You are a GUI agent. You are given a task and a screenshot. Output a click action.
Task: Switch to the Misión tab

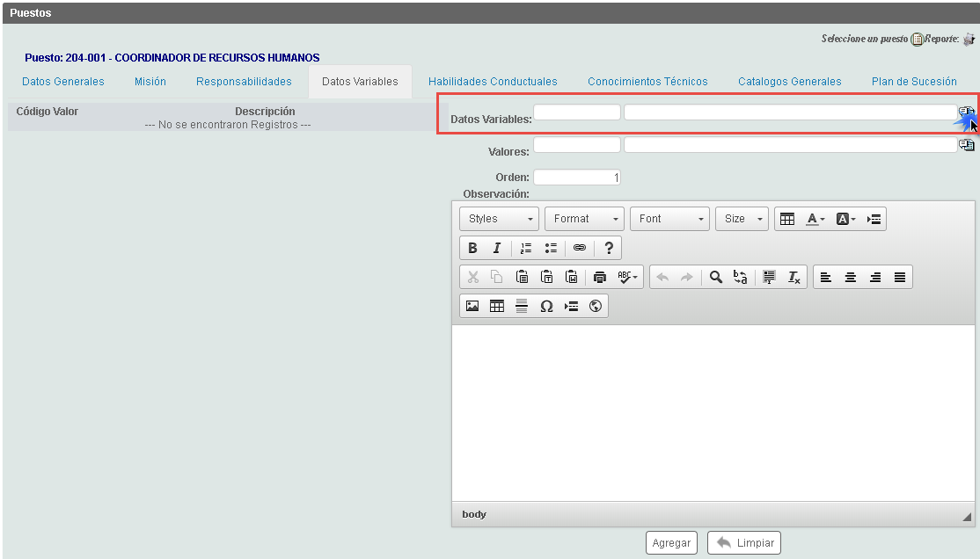150,82
